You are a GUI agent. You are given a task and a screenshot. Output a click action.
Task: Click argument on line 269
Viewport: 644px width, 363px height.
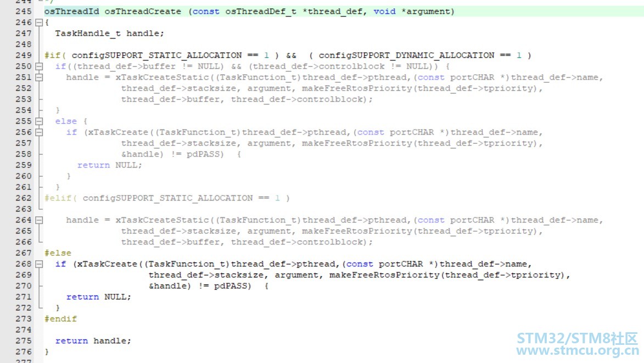tap(296, 275)
